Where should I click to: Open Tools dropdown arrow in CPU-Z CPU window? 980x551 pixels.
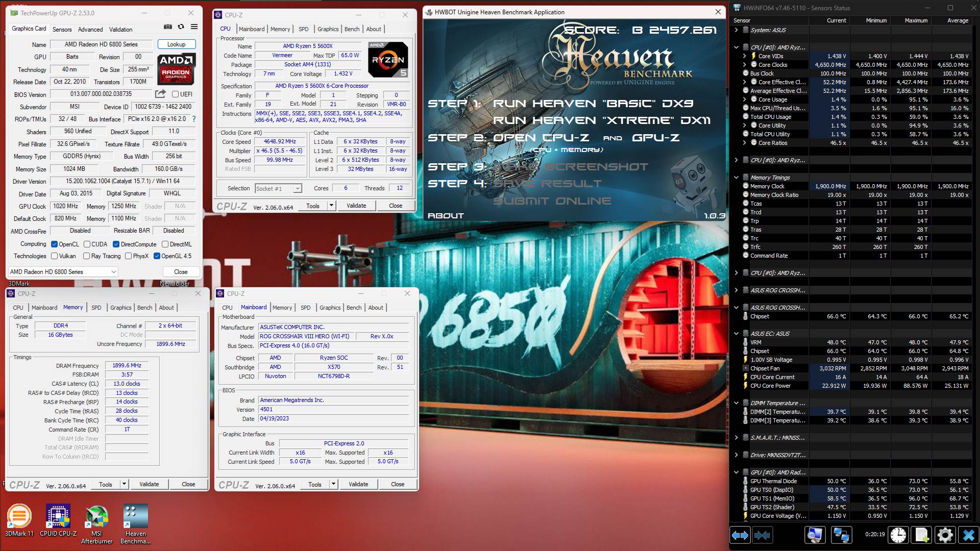click(331, 206)
